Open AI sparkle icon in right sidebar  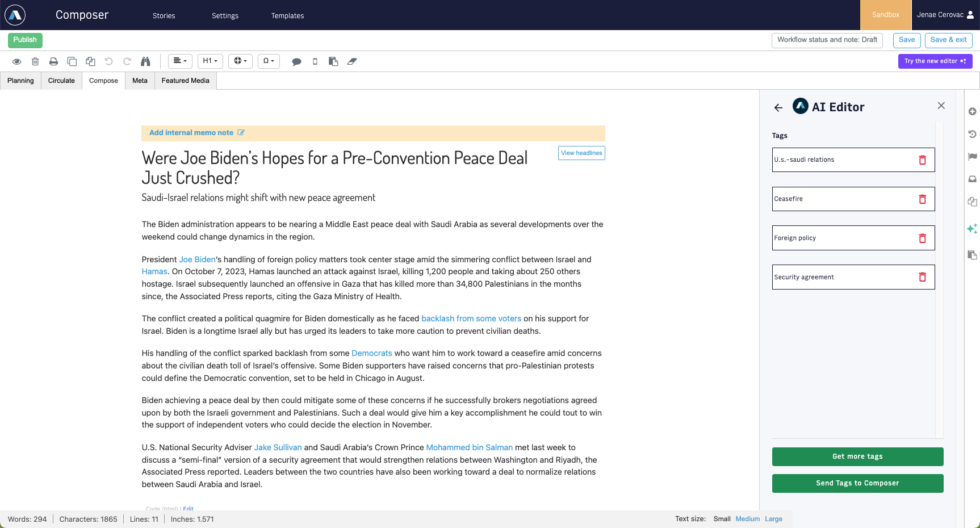(972, 228)
